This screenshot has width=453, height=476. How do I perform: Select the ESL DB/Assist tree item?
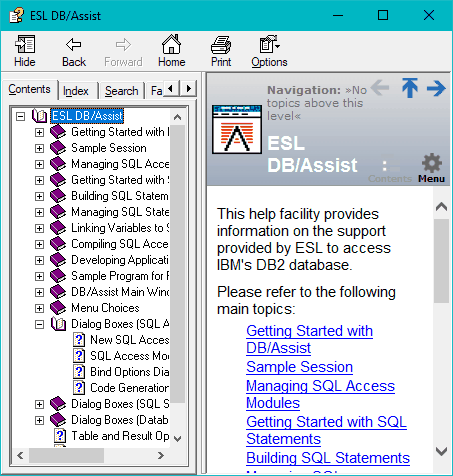(87, 116)
